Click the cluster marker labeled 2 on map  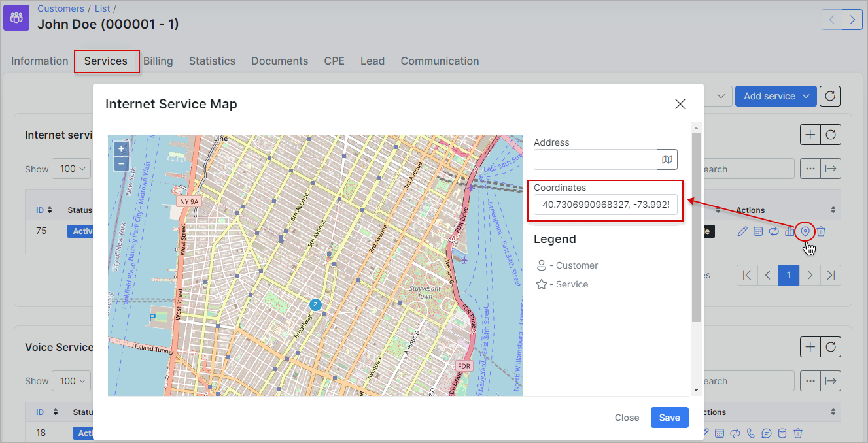click(x=315, y=304)
